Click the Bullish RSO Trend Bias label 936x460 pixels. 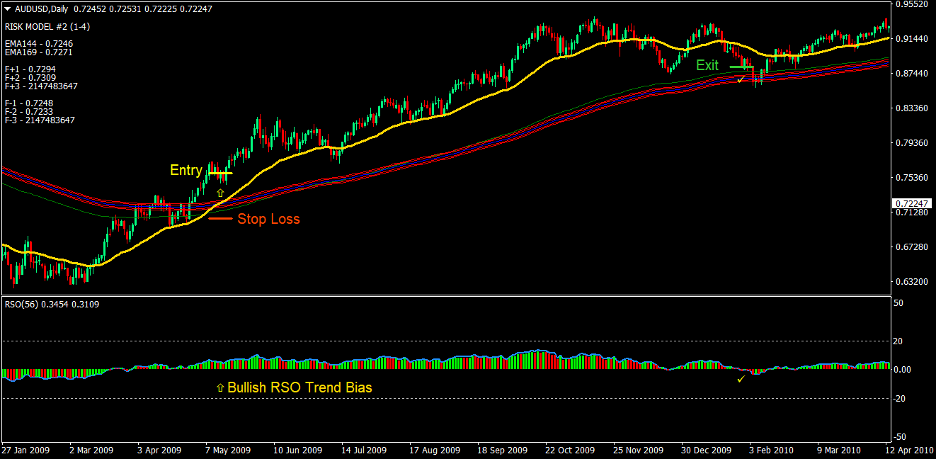click(300, 388)
